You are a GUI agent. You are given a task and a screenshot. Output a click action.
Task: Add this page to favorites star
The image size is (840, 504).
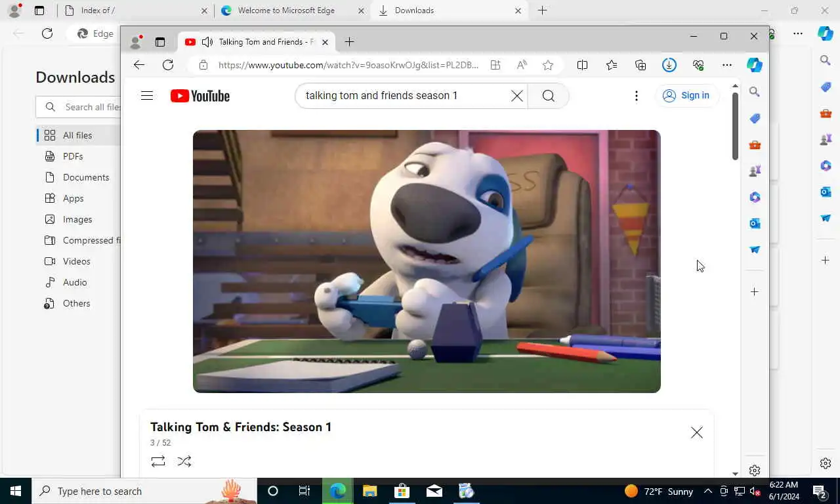pos(548,65)
